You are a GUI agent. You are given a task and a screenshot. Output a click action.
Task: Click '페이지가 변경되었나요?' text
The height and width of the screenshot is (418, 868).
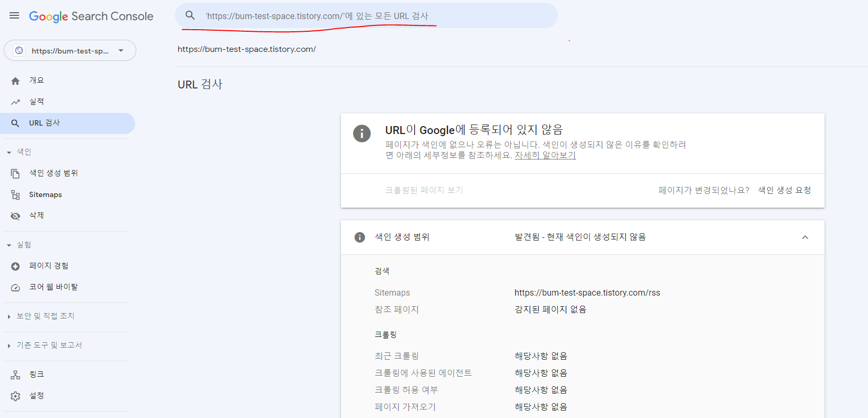pos(704,190)
